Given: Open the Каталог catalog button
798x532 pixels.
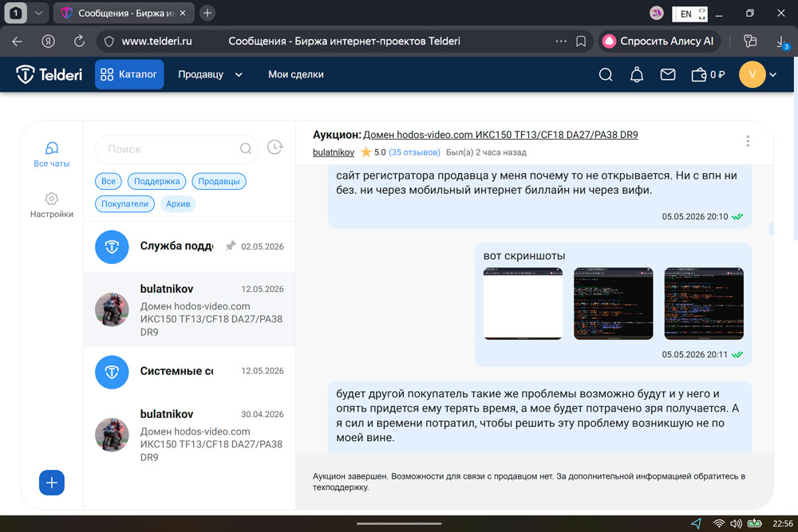Looking at the screenshot, I should coord(129,74).
